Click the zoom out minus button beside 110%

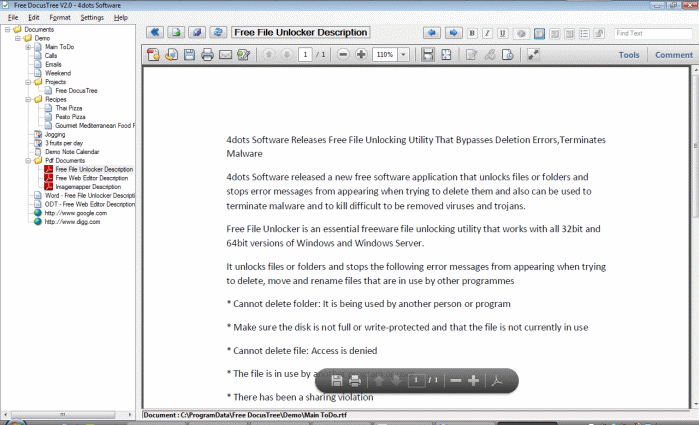click(x=344, y=55)
